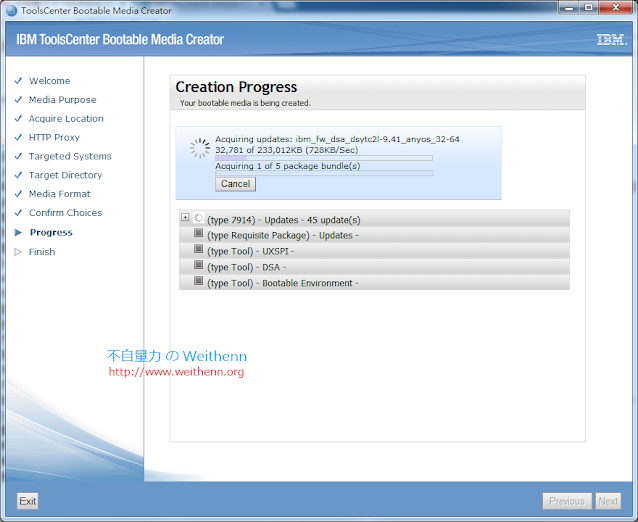
Task: Select the current Progress step
Action: (51, 232)
